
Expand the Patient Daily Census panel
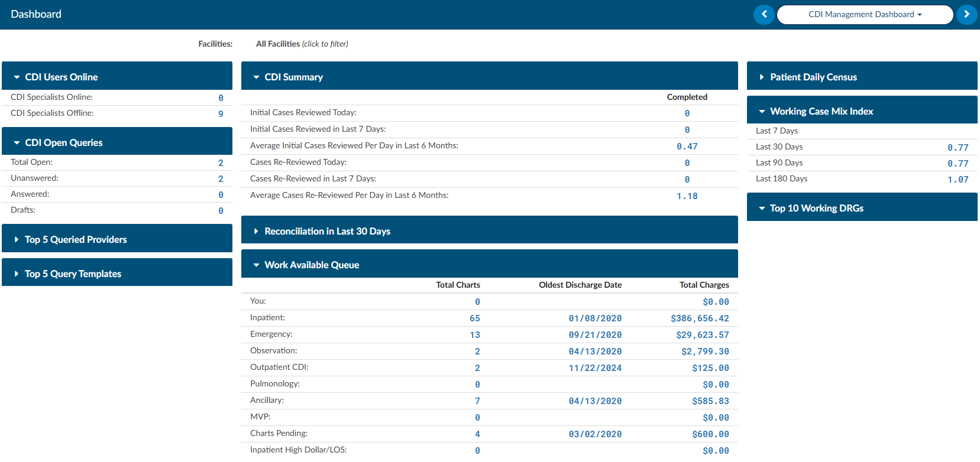(862, 77)
